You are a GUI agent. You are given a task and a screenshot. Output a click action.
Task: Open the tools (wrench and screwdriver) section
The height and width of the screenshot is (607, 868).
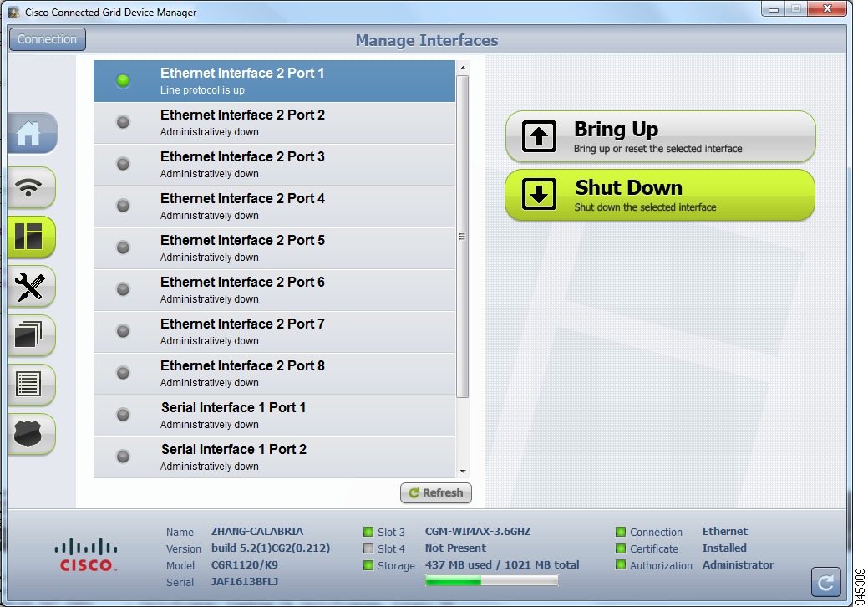(31, 286)
